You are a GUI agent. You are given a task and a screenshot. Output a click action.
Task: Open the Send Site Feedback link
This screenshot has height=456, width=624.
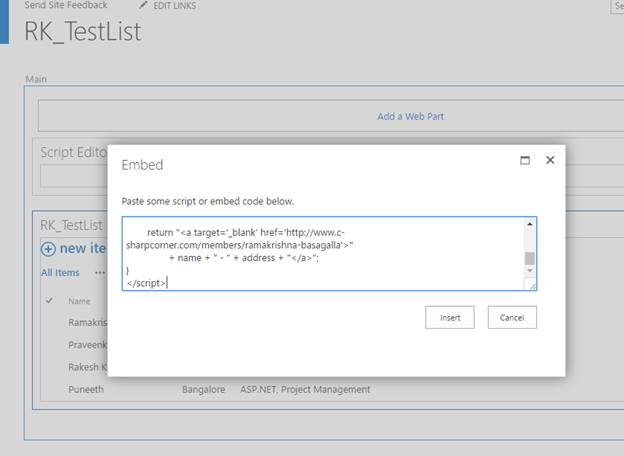pos(66,5)
